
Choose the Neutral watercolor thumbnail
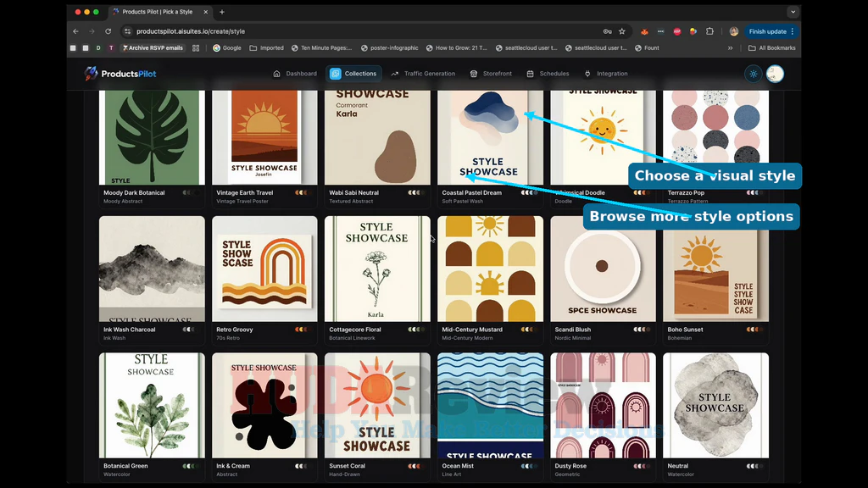point(715,406)
